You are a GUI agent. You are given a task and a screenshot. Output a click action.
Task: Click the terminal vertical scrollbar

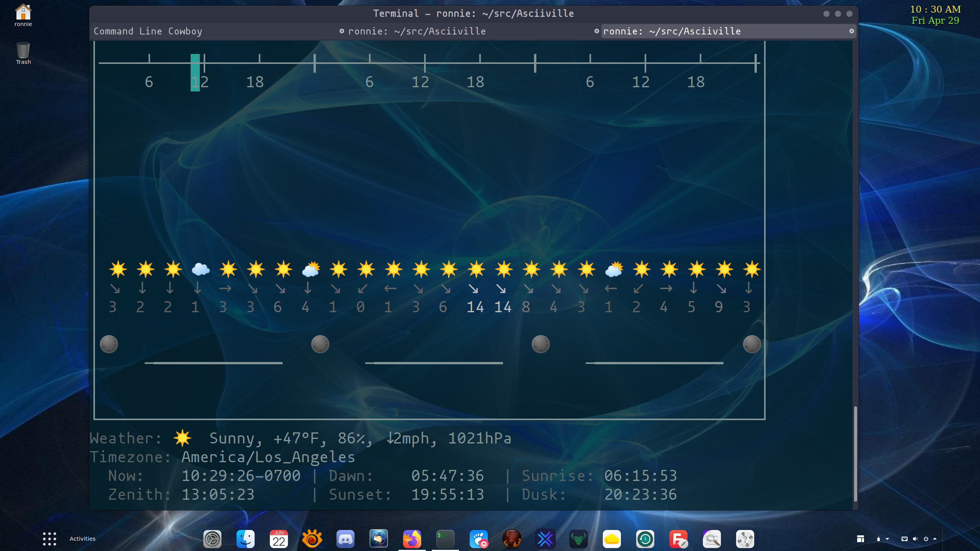click(x=855, y=453)
